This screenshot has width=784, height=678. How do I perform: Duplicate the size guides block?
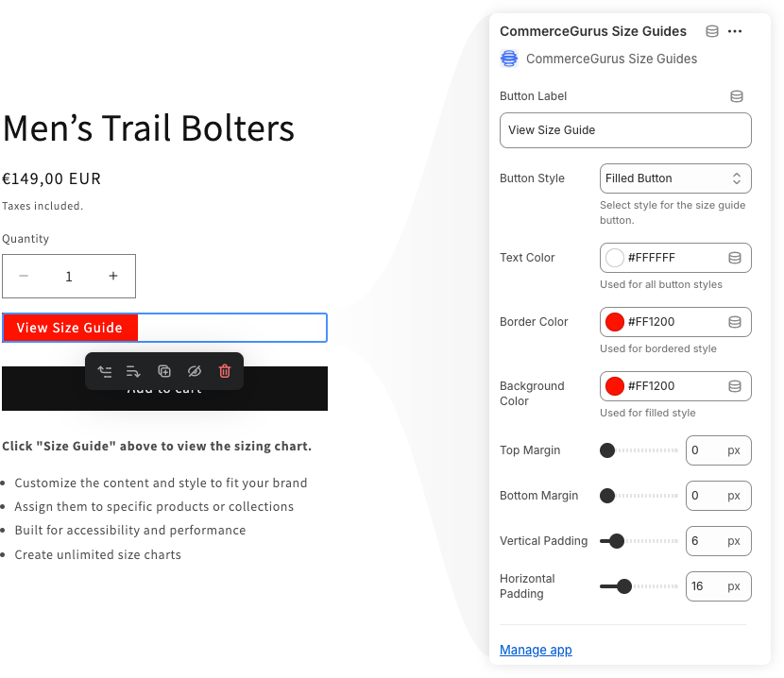tap(164, 371)
